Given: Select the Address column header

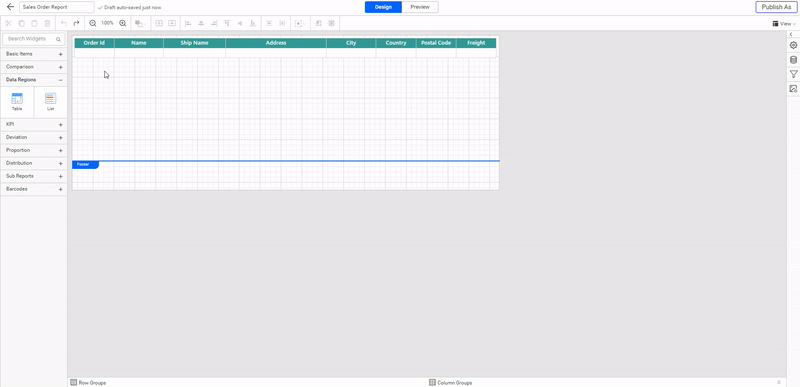Looking at the screenshot, I should (276, 43).
